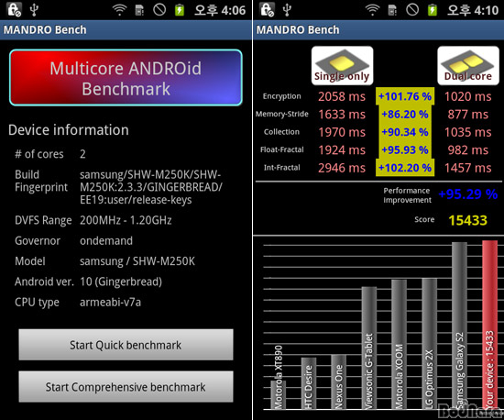Tap the Motorola XOOM chart bar
The image size is (504, 420).
pos(399,345)
